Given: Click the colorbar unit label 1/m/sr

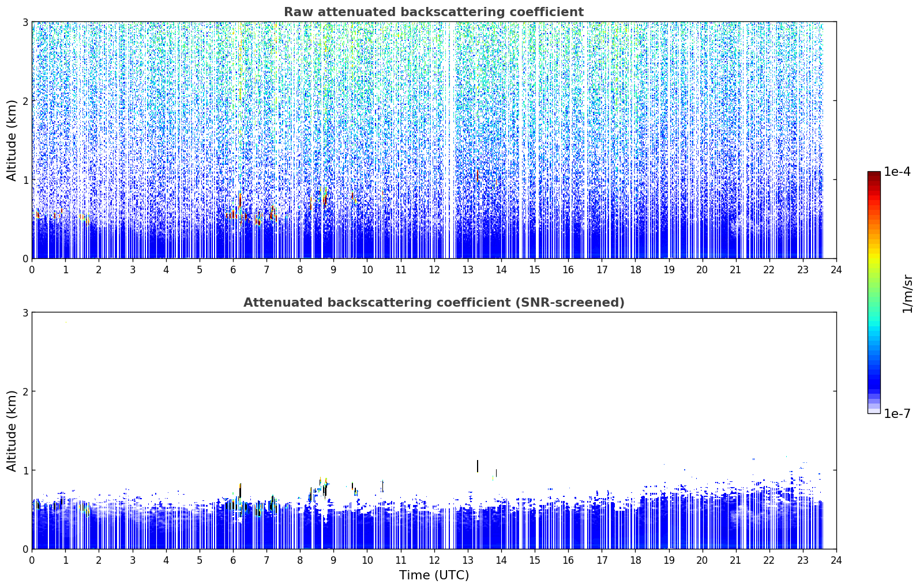Looking at the screenshot, I should pos(907,293).
